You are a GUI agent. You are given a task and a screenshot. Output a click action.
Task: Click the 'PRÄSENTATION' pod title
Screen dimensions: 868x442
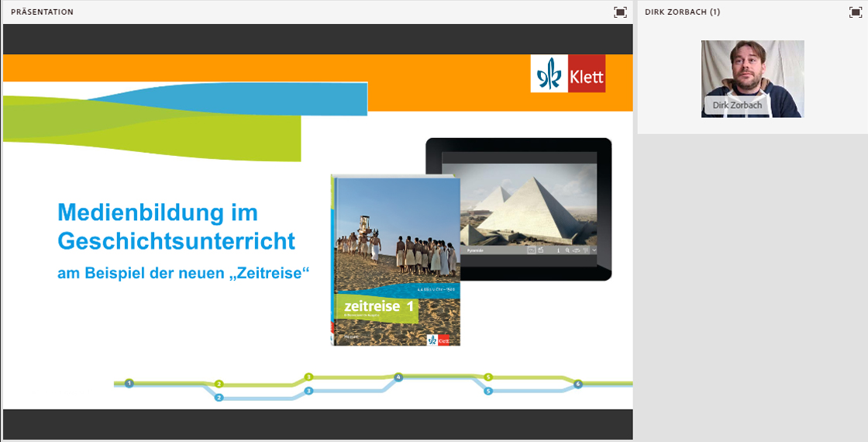click(x=42, y=12)
